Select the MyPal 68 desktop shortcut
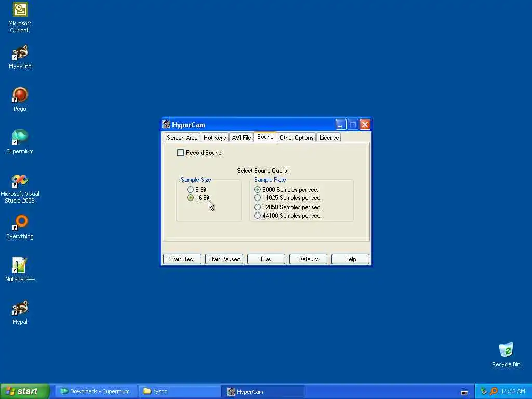The height and width of the screenshot is (399, 532). [20, 57]
